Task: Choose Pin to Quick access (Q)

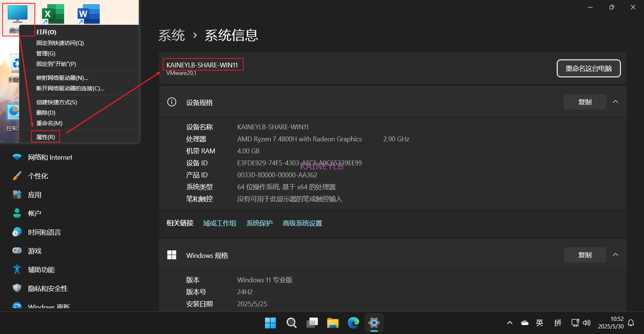Action: [60, 43]
